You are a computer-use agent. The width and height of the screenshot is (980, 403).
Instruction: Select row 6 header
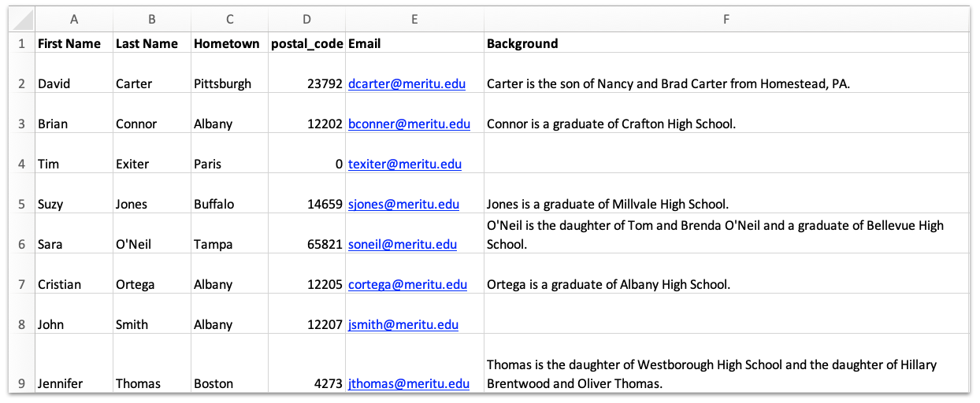pos(22,234)
